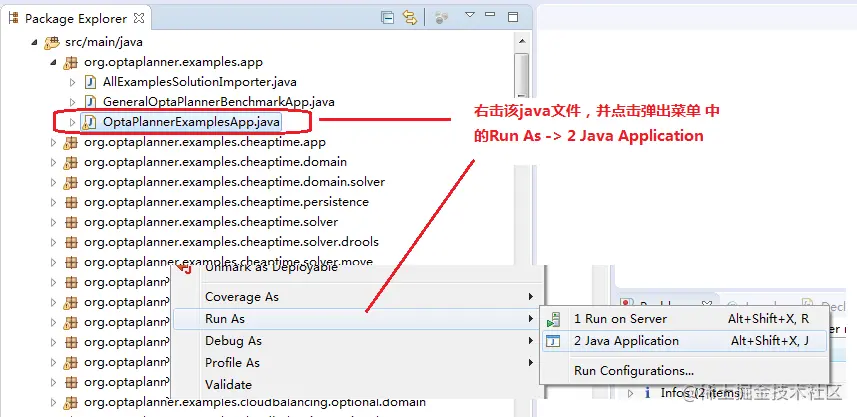
Task: Click Run on Server icon
Action: pos(553,319)
